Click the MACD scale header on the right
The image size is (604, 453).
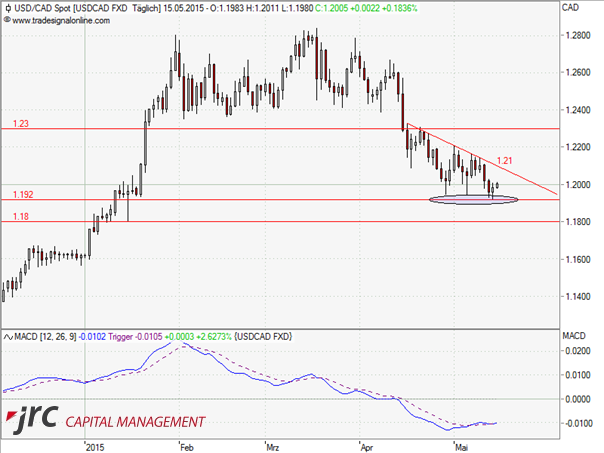[x=574, y=335]
